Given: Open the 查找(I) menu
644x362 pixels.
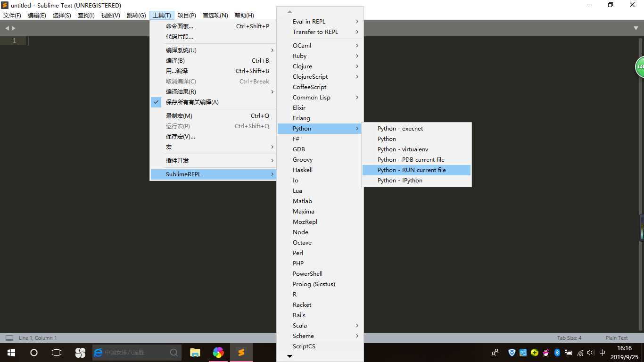Looking at the screenshot, I should point(86,16).
